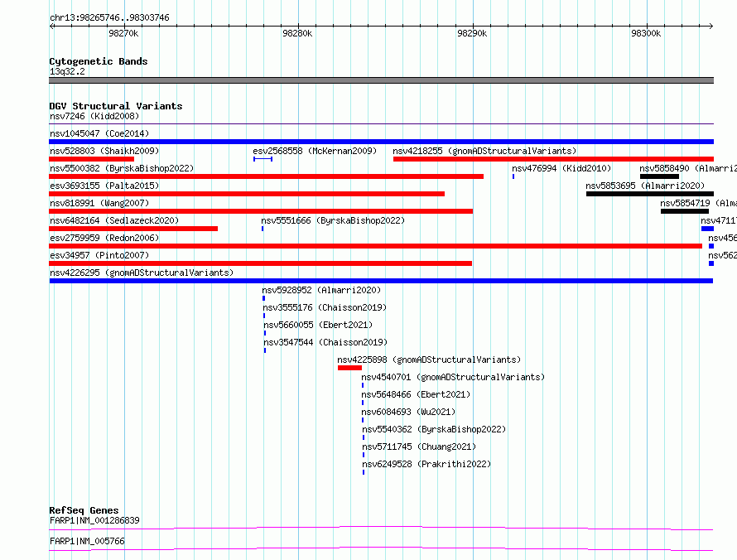737x560 pixels.
Task: Click the DGV Structural Variants track title
Action: (116, 106)
